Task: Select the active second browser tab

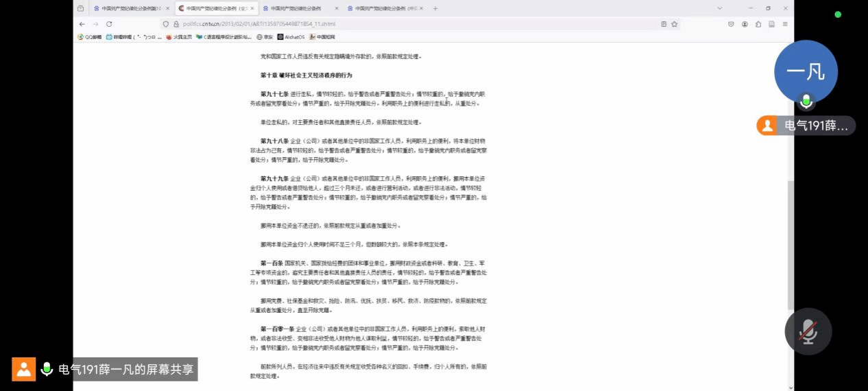Action: pos(215,8)
